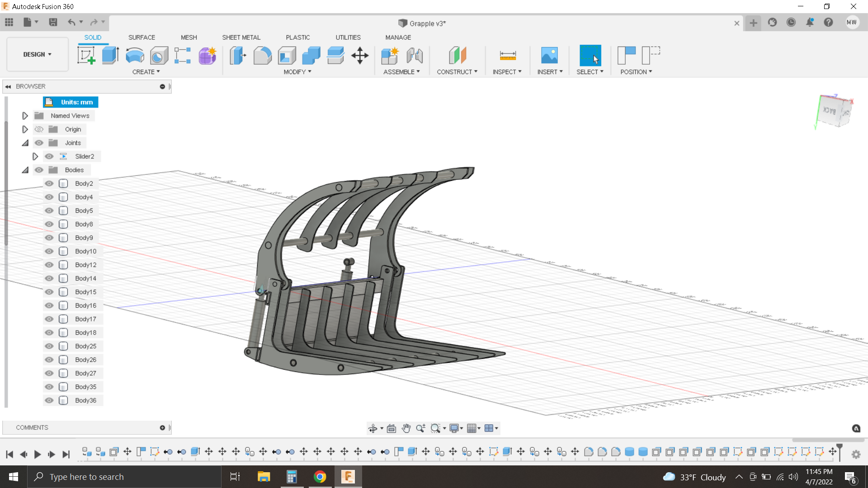Select the Create Sketch tool
Screen dimensions: 868x488
[86, 56]
